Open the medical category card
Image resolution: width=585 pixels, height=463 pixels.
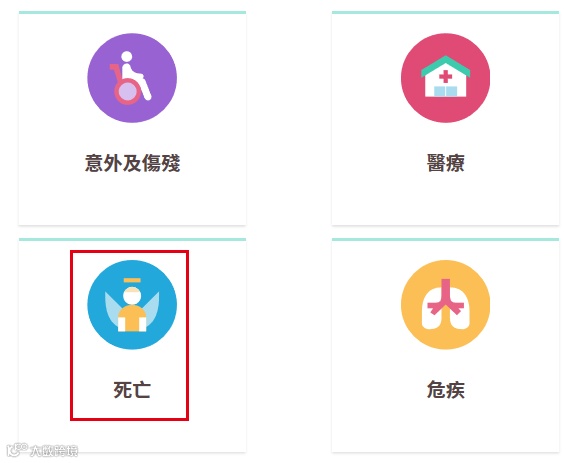tap(445, 118)
